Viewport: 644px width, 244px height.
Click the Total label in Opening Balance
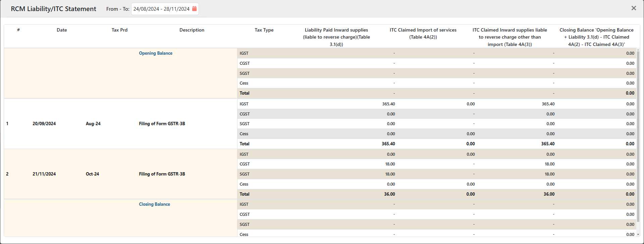245,93
